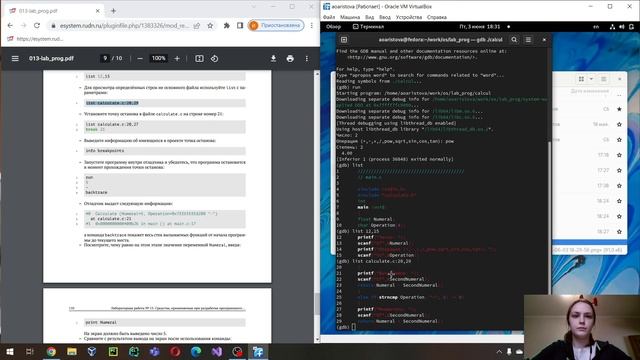Viewport: 640px width, 360px height.
Task: Open the Устройства menu in VirtualBox
Action: click(x=409, y=17)
